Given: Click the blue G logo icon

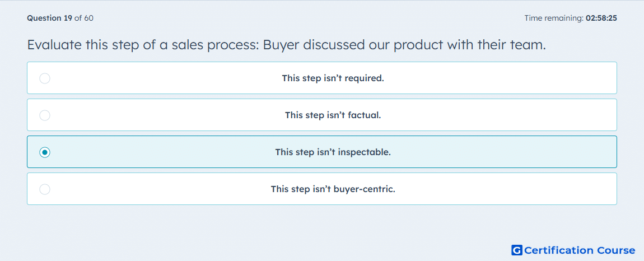Looking at the screenshot, I should click(517, 250).
